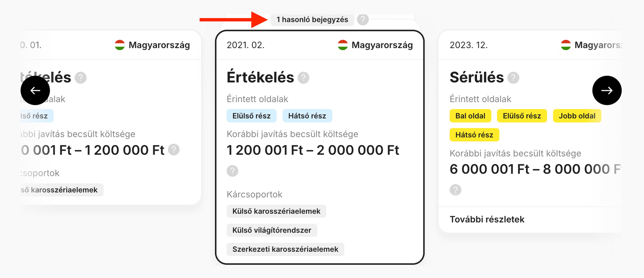Click the help icon below the 6 000 001 Ft cost
Image resolution: width=644 pixels, height=278 pixels.
tap(455, 190)
